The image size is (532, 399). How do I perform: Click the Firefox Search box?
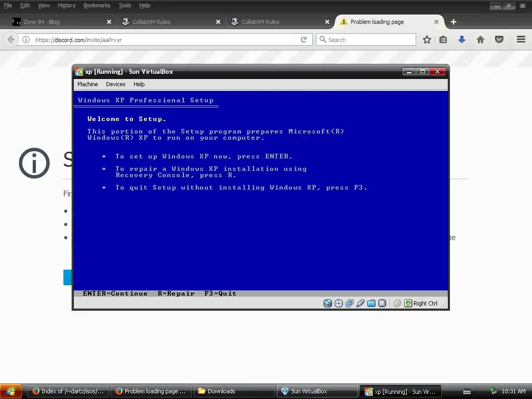tap(366, 39)
